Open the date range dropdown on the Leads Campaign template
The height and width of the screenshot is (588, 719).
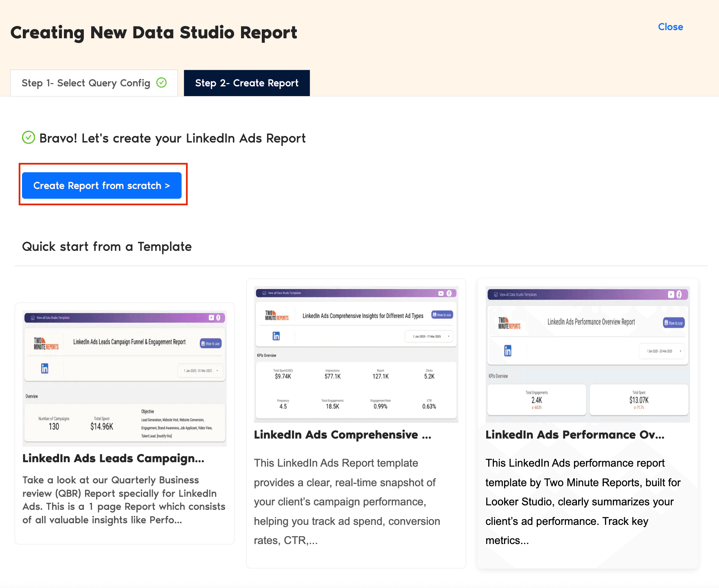201,370
